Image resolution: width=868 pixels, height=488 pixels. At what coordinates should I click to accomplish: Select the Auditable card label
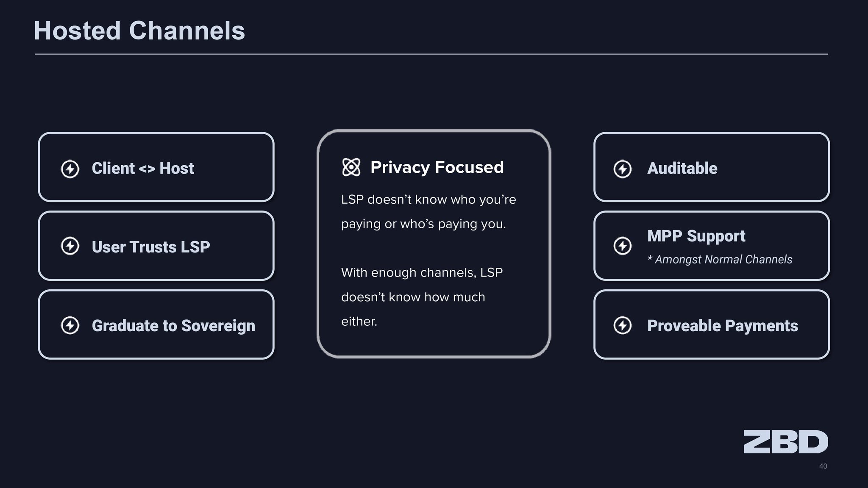tap(682, 168)
